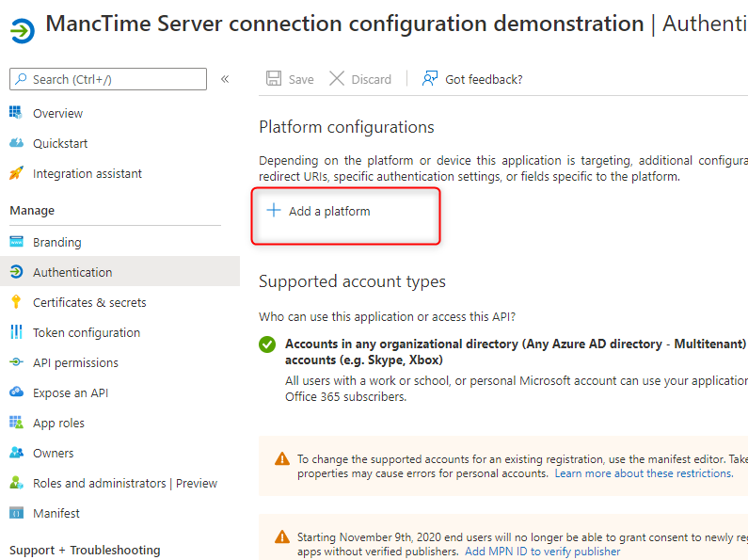Open Roles and administrators Preview

(x=124, y=483)
